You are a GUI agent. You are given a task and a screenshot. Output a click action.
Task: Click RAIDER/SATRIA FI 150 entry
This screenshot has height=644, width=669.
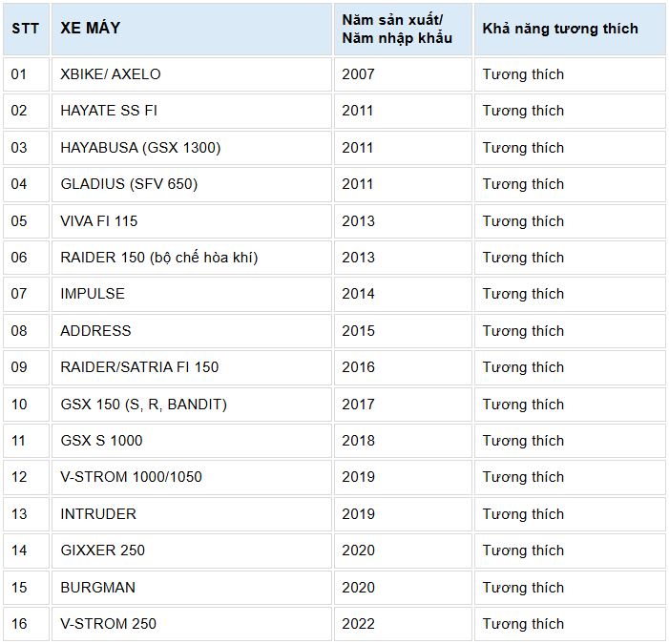point(192,367)
